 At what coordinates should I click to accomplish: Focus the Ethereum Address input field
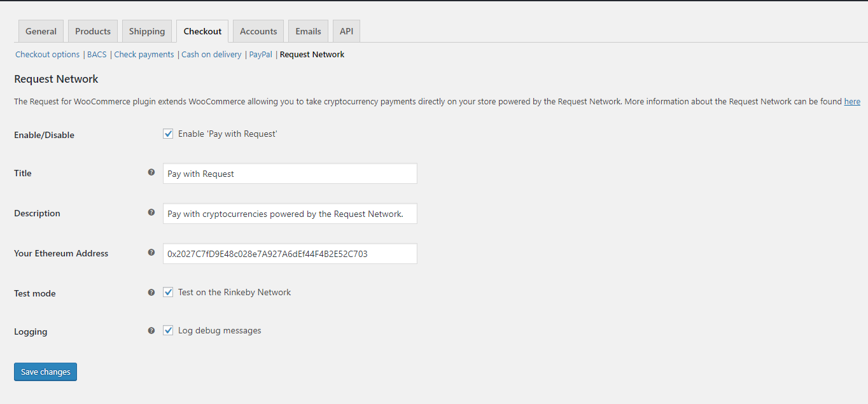pyautogui.click(x=290, y=253)
